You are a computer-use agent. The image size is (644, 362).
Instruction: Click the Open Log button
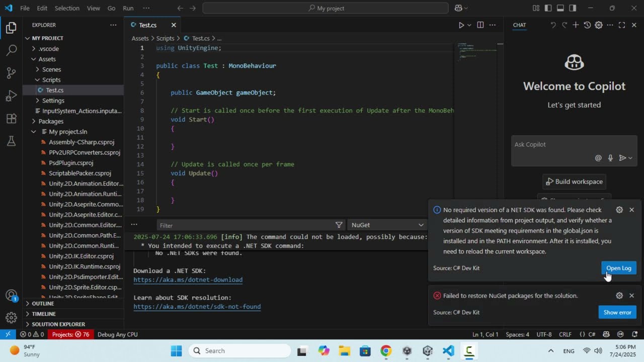click(618, 268)
